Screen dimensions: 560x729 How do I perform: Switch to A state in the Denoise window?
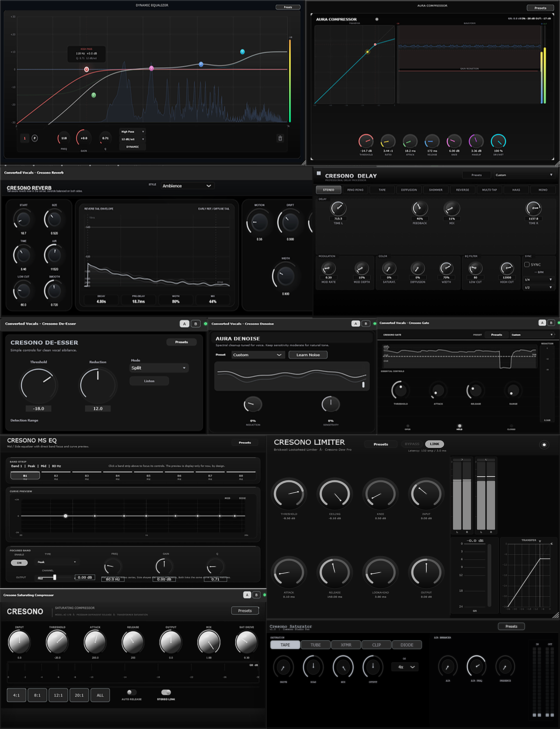356,323
